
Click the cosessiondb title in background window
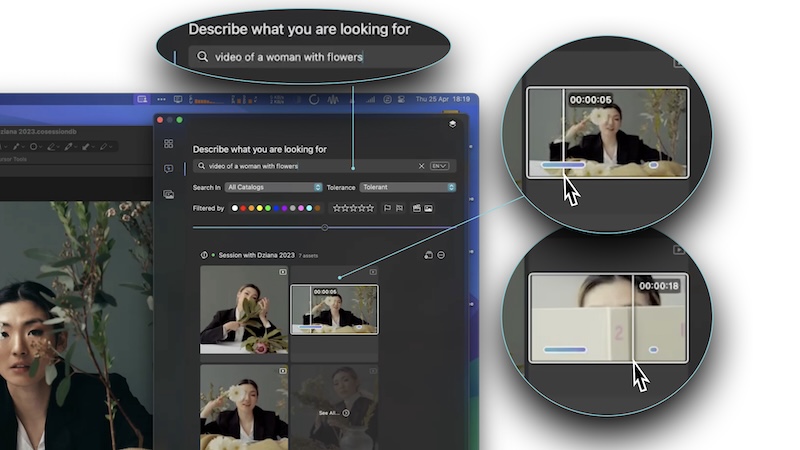[38, 132]
